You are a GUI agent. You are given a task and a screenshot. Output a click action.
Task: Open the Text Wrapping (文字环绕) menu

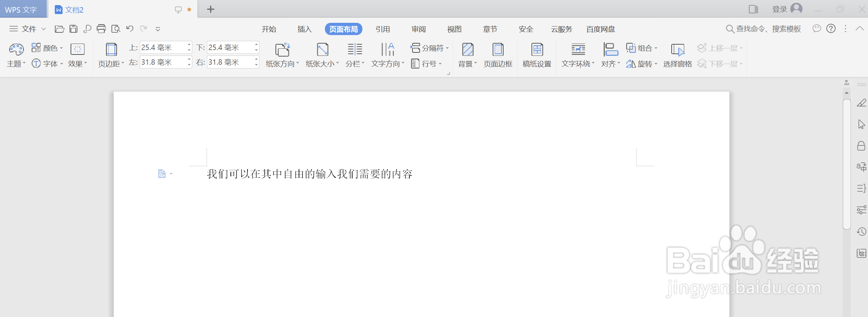[578, 56]
